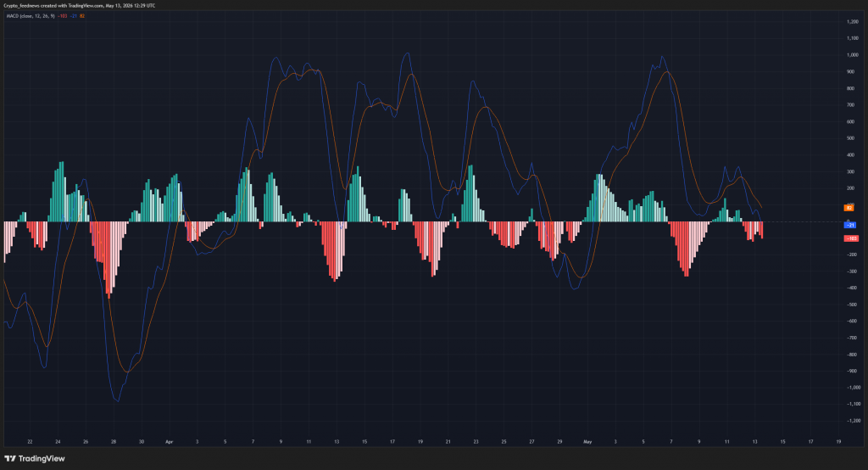This screenshot has width=868, height=470.
Task: Click the blue -21 MACD value in the legend
Action: pyautogui.click(x=74, y=16)
